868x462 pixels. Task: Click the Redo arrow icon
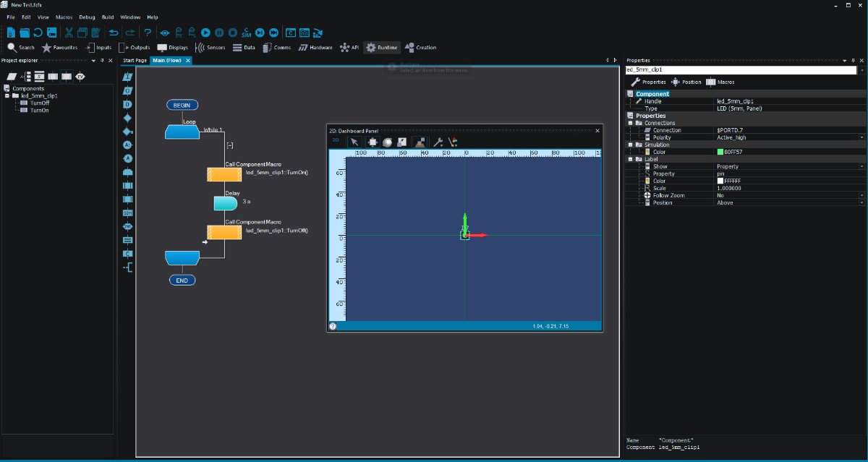[x=130, y=33]
